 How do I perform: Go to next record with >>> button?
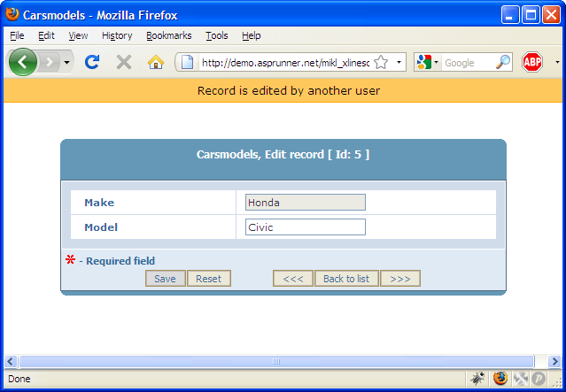(400, 279)
